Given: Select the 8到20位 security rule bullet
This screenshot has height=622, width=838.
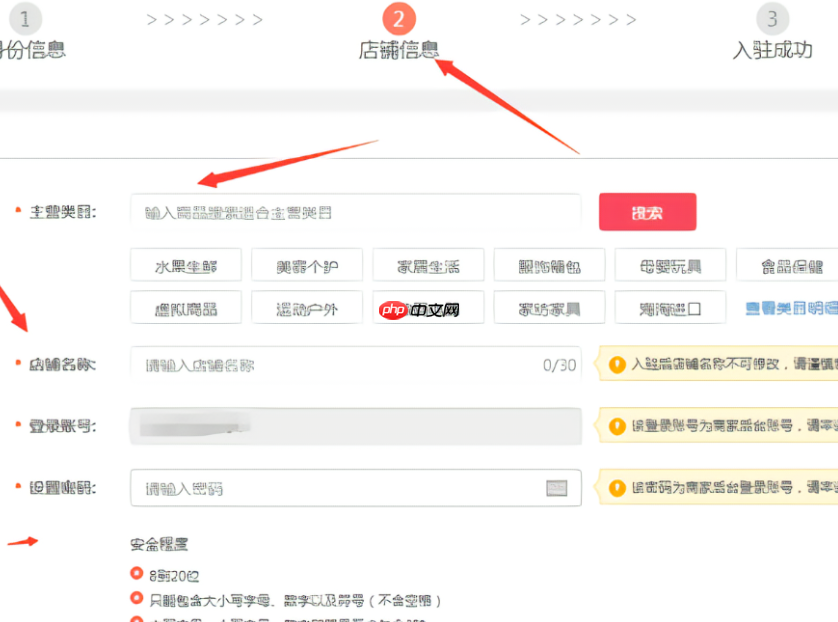Looking at the screenshot, I should (x=137, y=572).
